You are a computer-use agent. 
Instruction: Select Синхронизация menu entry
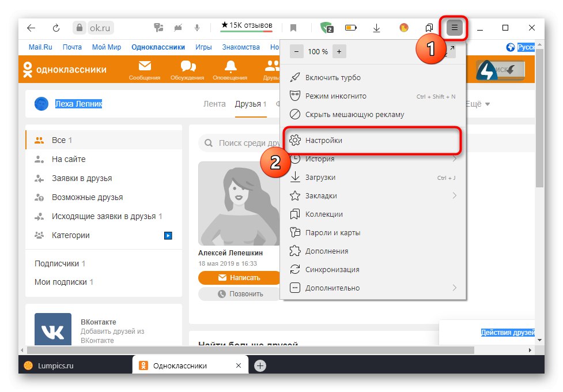click(373, 269)
